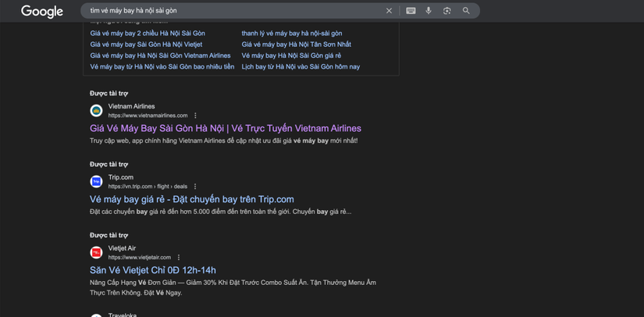Click the Vietjet ad description starting 'Nâng Cấp Hạng'

click(233, 288)
